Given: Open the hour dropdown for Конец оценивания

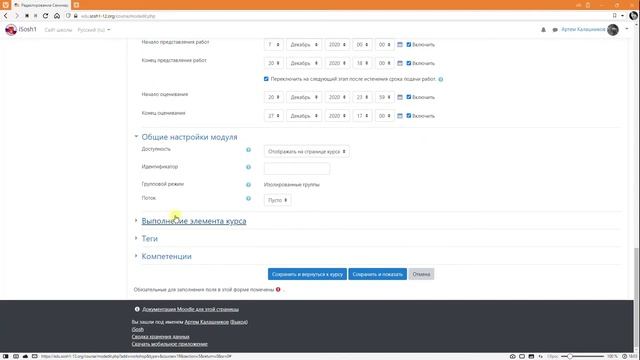Looking at the screenshot, I should point(362,116).
